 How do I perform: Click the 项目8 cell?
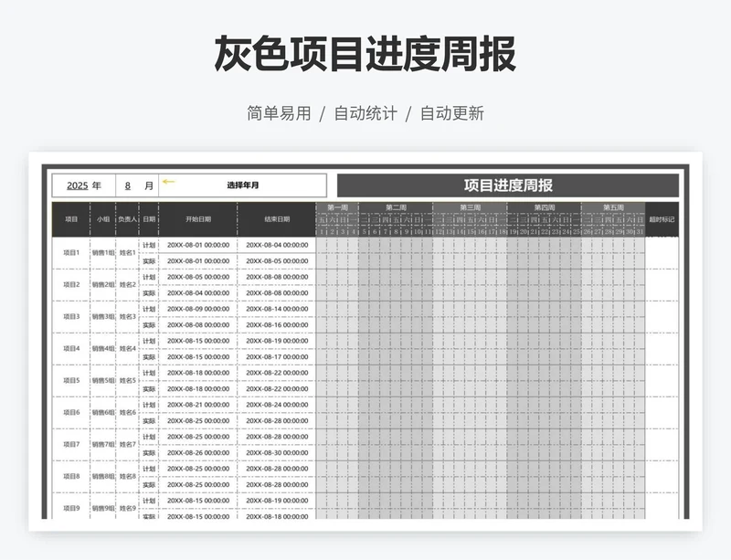tap(71, 476)
